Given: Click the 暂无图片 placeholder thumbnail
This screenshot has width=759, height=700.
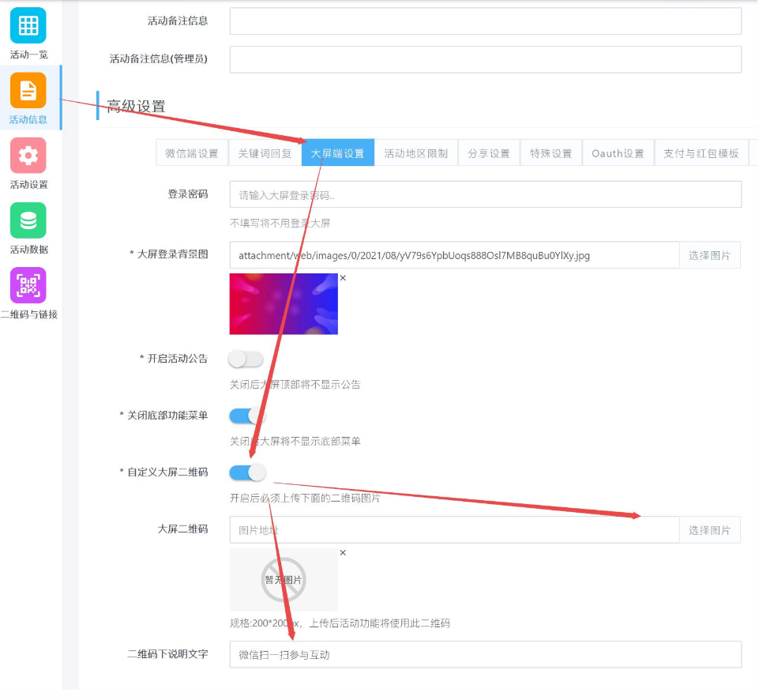Looking at the screenshot, I should [284, 579].
